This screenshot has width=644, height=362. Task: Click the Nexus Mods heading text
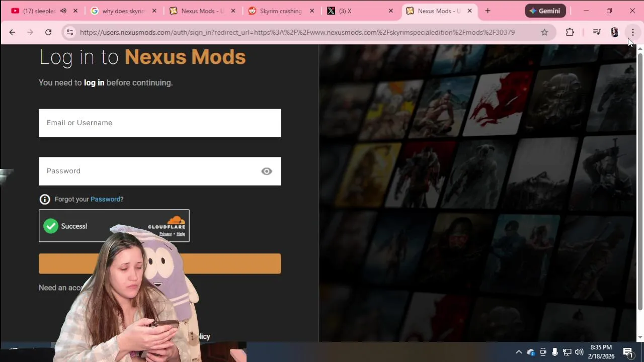tap(185, 57)
